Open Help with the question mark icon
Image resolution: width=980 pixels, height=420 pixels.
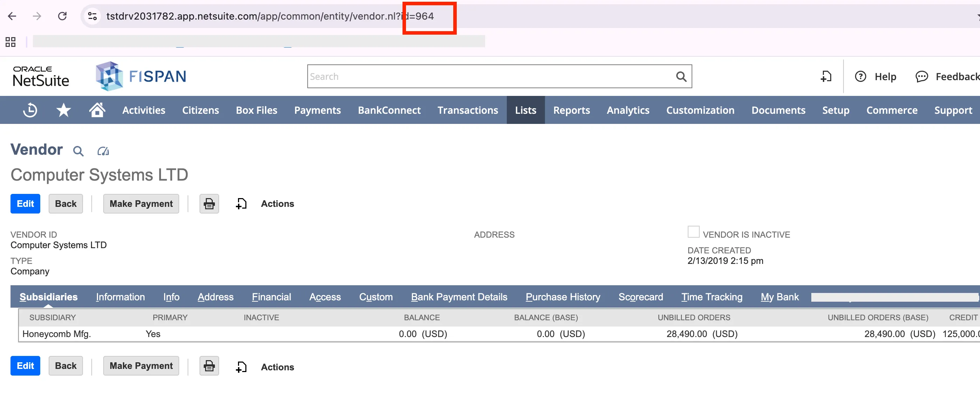[x=860, y=76]
